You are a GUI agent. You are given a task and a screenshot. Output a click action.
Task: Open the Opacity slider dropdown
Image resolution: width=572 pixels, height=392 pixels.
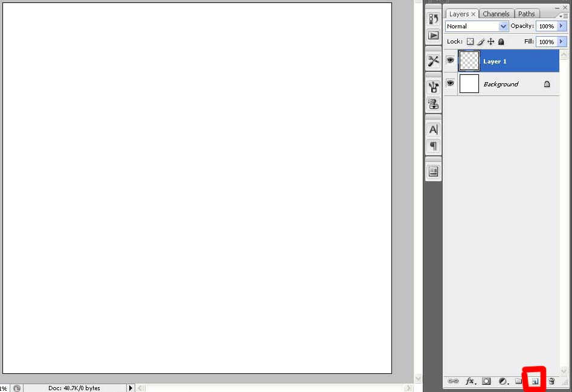click(562, 26)
